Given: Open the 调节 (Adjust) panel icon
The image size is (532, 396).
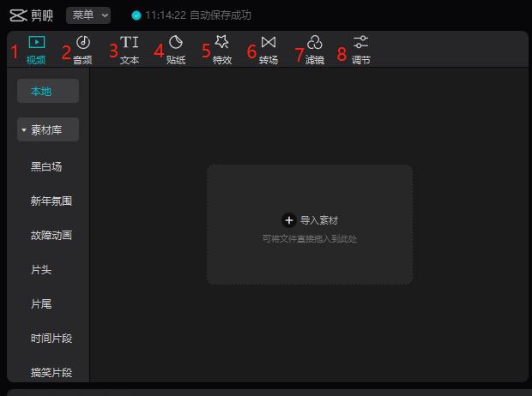Looking at the screenshot, I should [x=361, y=43].
